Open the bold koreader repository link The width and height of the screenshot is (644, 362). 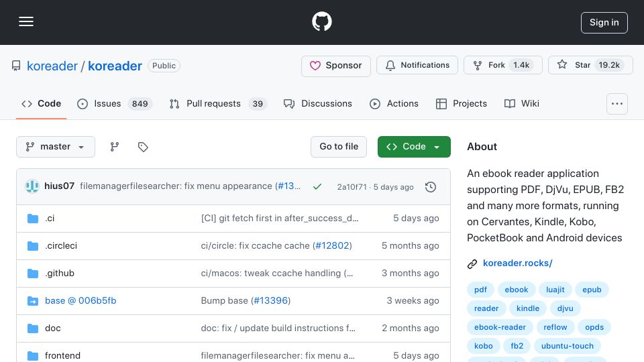tap(115, 66)
